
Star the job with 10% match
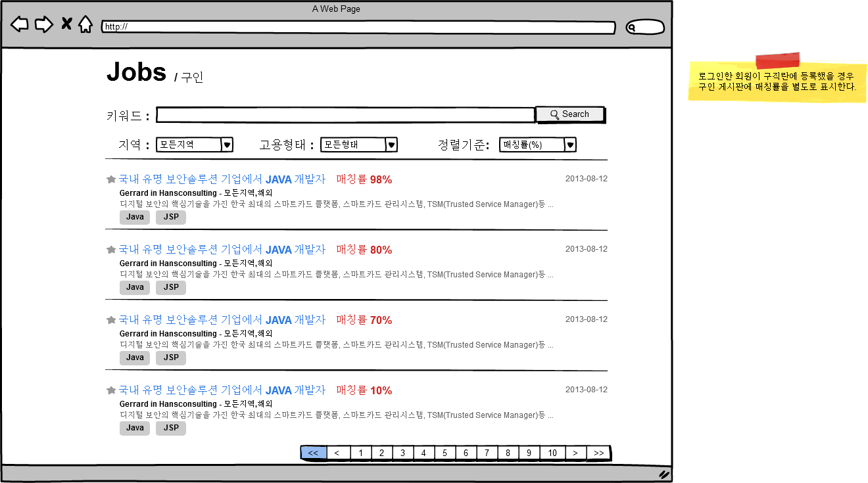(111, 390)
